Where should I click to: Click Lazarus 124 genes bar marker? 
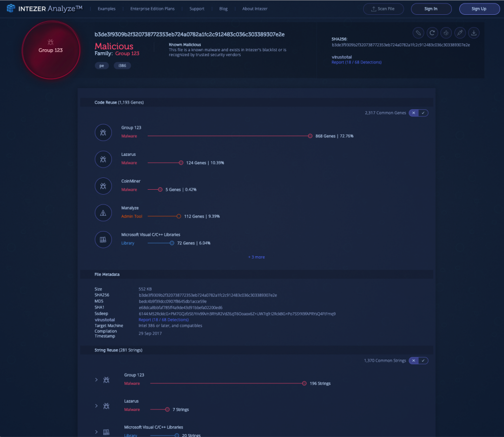click(181, 163)
